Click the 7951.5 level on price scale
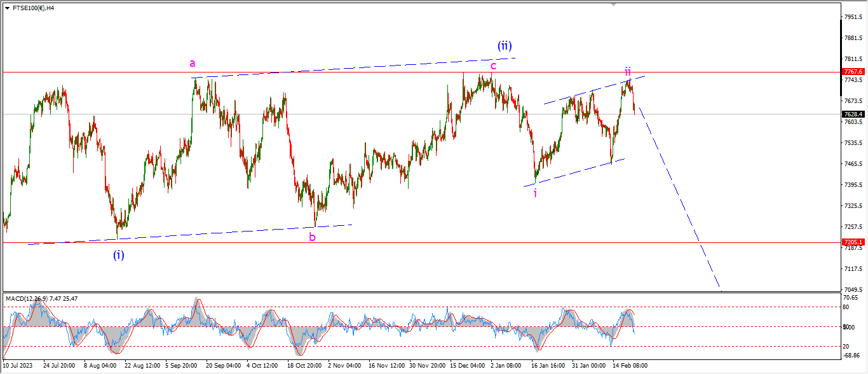 coord(853,17)
